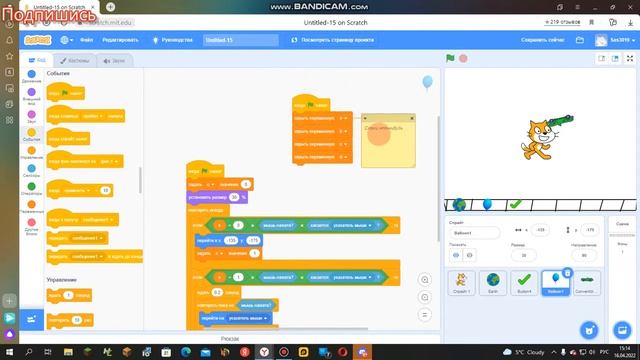Click Посмотреть страницу проекта button

coord(333,40)
